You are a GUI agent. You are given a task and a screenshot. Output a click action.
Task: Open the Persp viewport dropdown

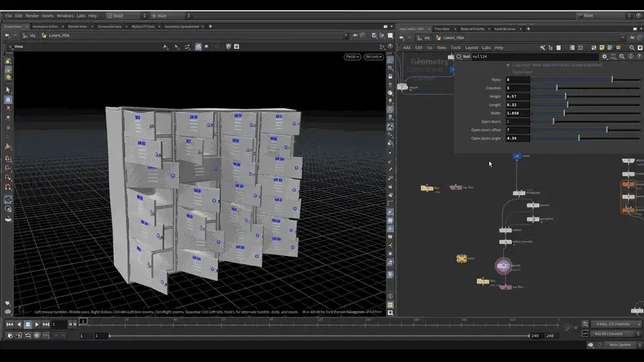coord(352,57)
